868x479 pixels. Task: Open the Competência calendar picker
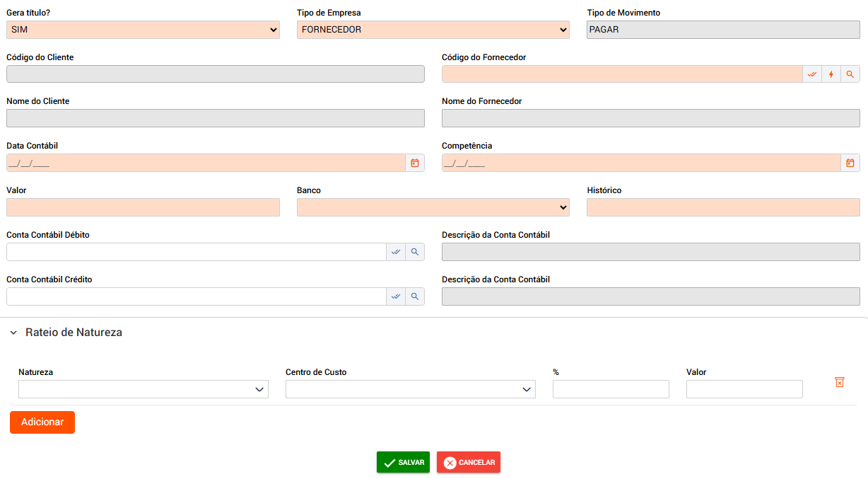[850, 163]
